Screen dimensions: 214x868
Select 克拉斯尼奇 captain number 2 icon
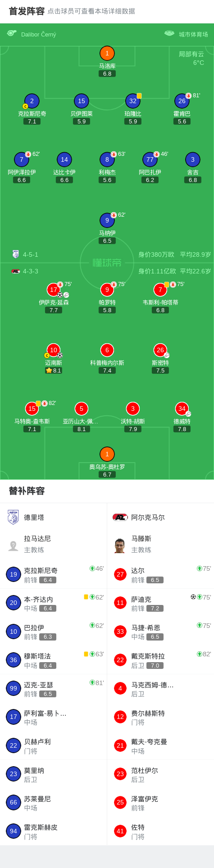pyautogui.click(x=32, y=101)
